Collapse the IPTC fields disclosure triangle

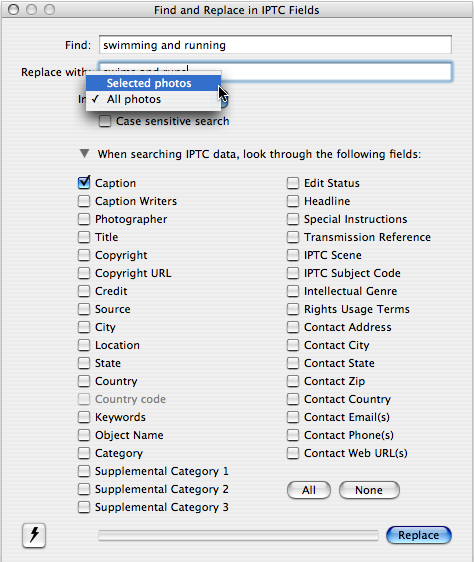(84, 154)
